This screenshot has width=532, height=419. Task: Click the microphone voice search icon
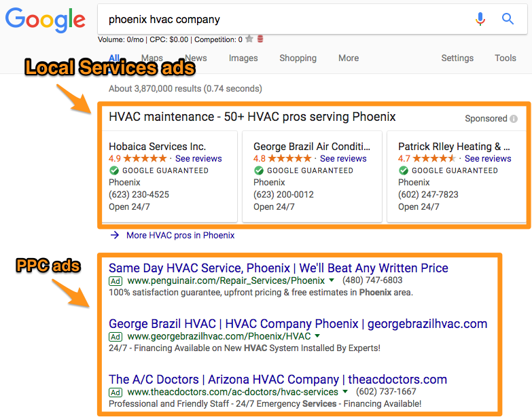(x=480, y=19)
